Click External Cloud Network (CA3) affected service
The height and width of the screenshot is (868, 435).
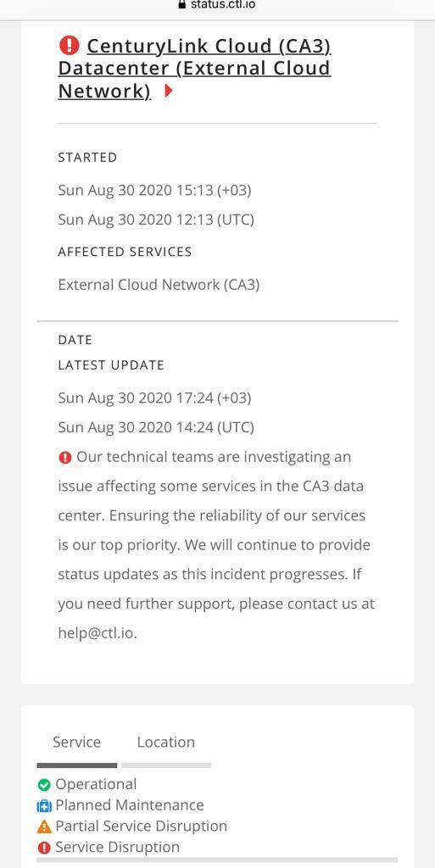click(x=159, y=285)
